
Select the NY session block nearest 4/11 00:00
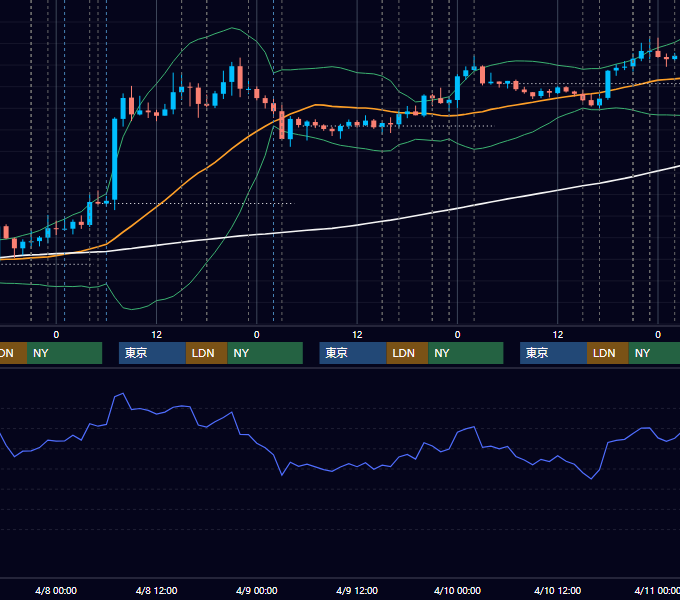[654, 353]
